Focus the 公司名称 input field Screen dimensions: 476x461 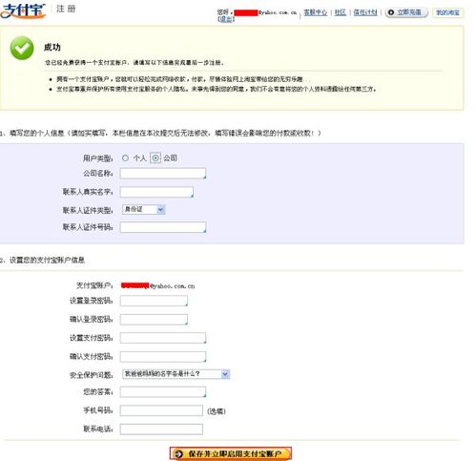[163, 174]
